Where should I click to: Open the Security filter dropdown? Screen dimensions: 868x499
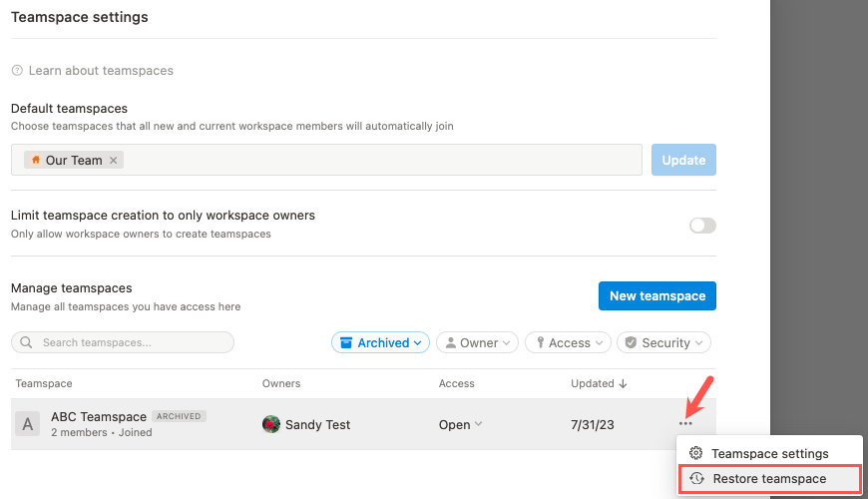(x=663, y=343)
